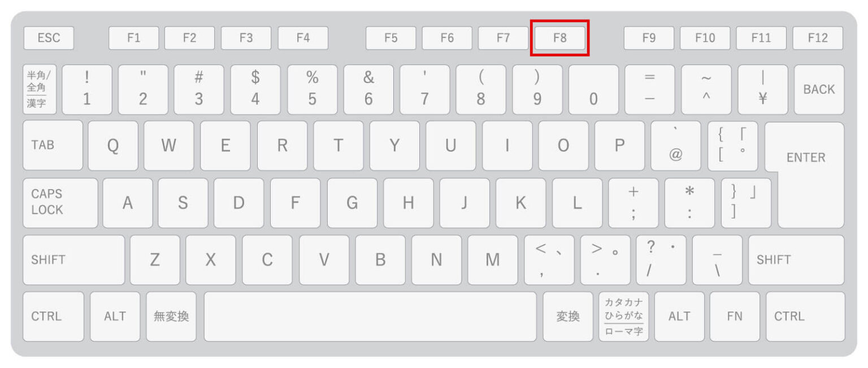Click the TAB key

[53, 145]
